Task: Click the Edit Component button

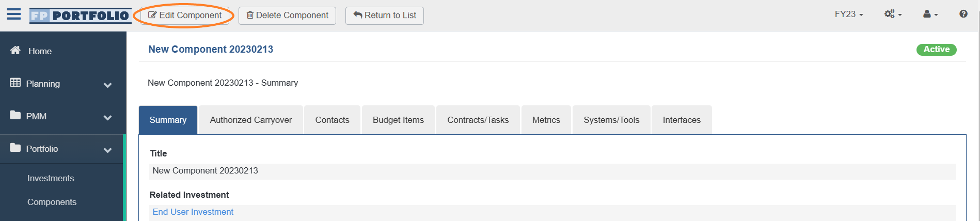Action: (185, 15)
